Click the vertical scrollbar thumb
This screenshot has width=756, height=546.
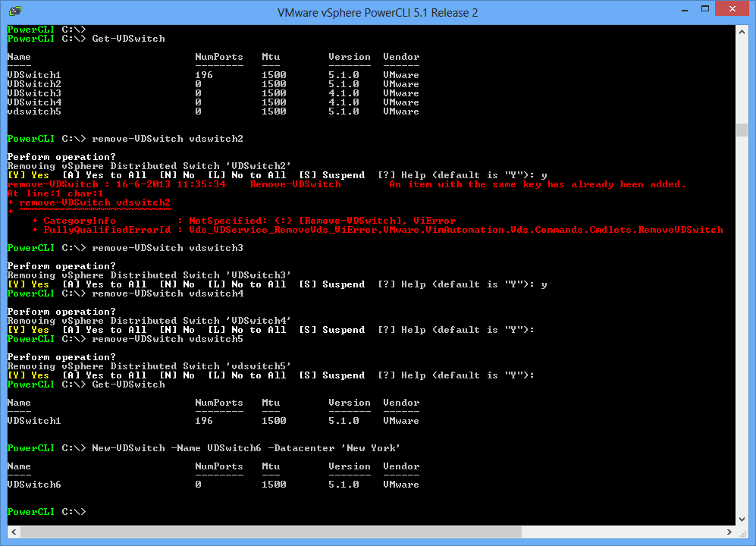point(742,130)
